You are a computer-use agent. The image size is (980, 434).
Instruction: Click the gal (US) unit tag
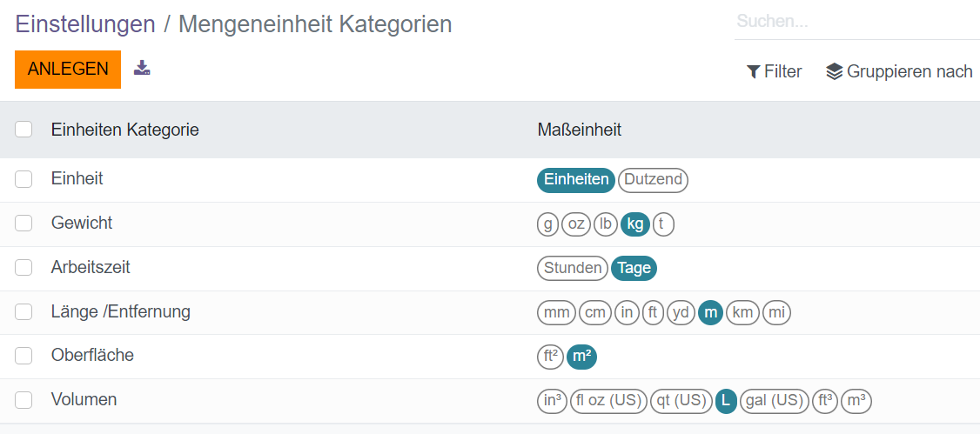point(774,401)
